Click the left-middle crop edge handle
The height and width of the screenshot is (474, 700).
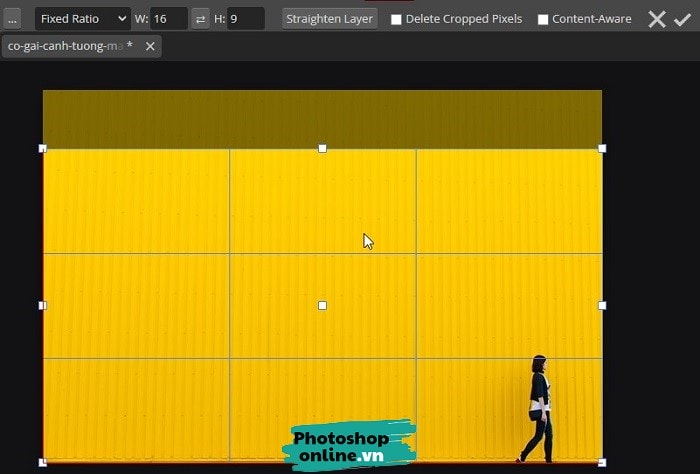click(x=43, y=305)
